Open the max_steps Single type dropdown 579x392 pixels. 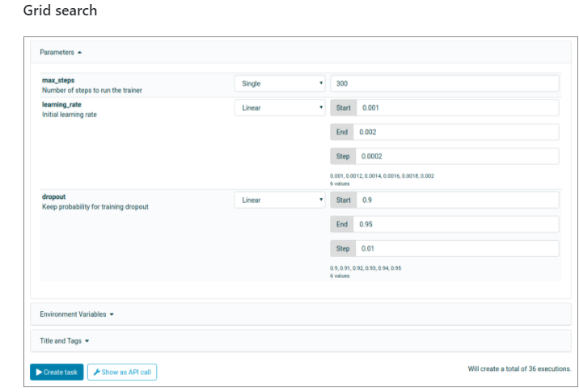pyautogui.click(x=280, y=83)
